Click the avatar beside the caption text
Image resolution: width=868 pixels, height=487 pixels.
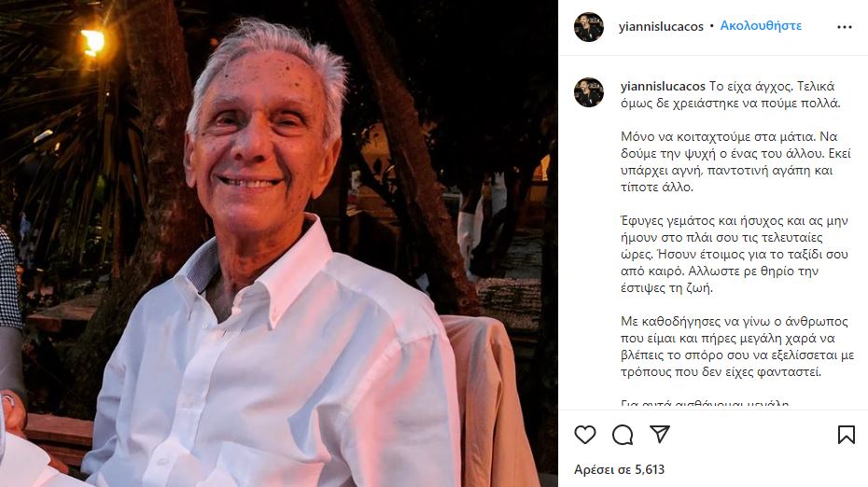point(588,92)
